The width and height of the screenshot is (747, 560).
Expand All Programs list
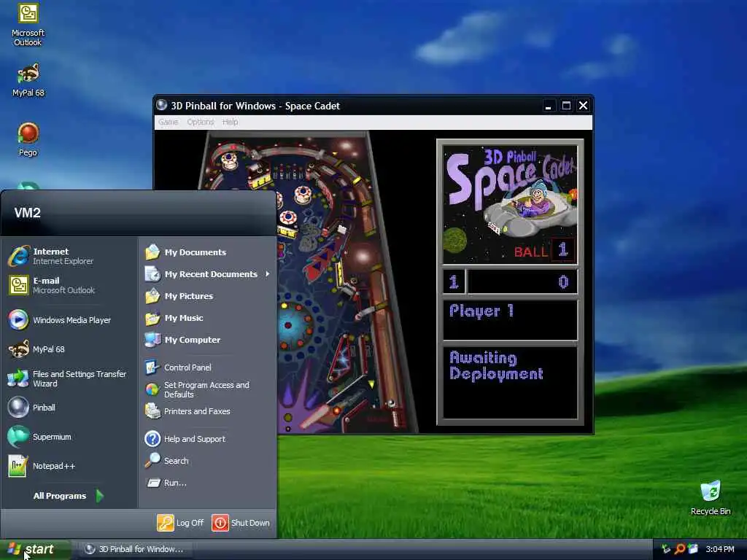[x=68, y=496]
